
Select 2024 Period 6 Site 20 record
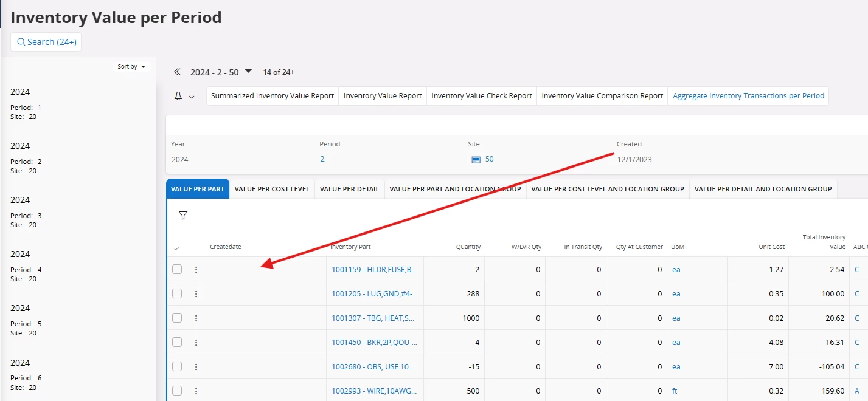pos(78,375)
